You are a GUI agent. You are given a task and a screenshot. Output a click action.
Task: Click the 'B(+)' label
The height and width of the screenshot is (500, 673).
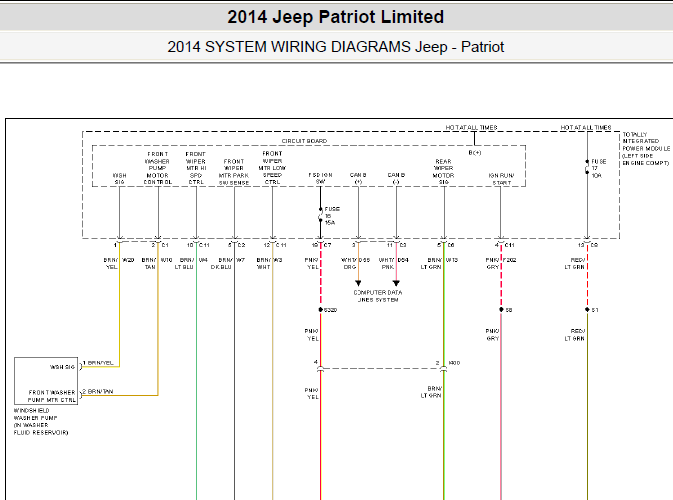click(475, 153)
